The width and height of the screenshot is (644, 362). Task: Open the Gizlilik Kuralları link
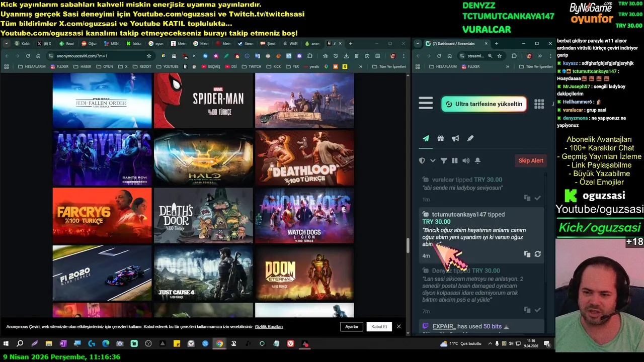[269, 327]
